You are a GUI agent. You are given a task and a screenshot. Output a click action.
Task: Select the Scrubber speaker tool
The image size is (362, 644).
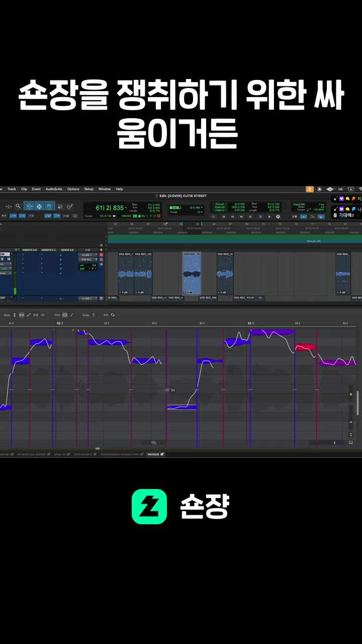click(x=60, y=206)
